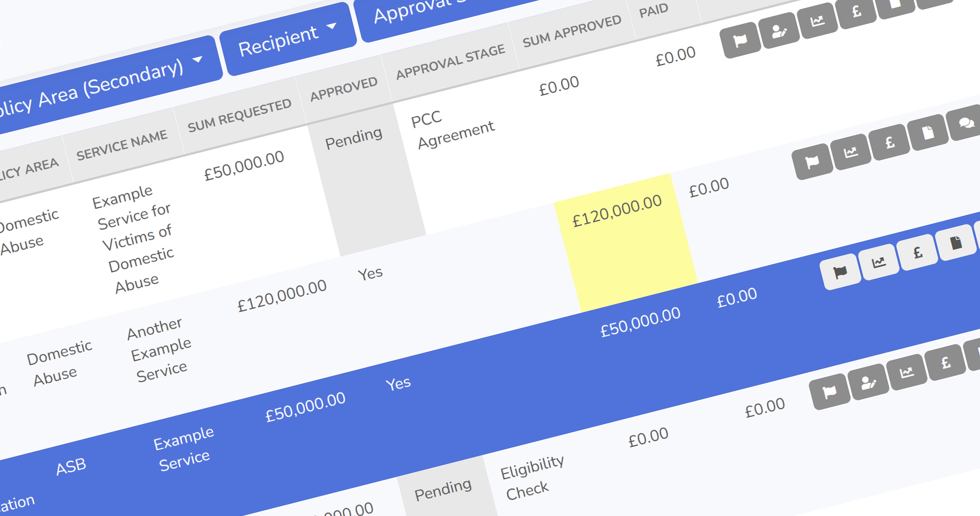
Task: Click the Sum Approved column header
Action: click(572, 31)
